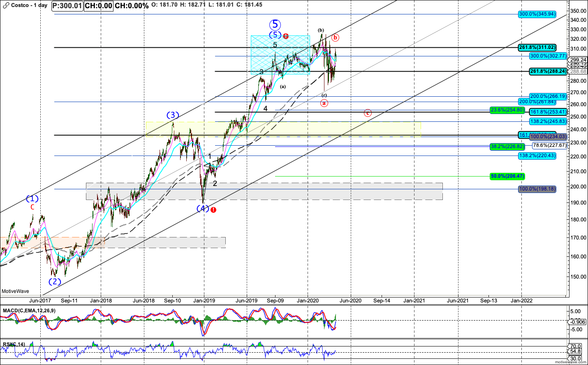This screenshot has height=365, width=588.
Task: Click the P:300.01 price box
Action: (x=68, y=6)
